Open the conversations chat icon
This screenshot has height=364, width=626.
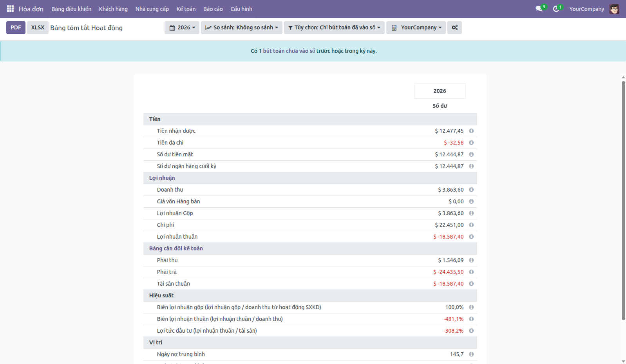point(539,9)
